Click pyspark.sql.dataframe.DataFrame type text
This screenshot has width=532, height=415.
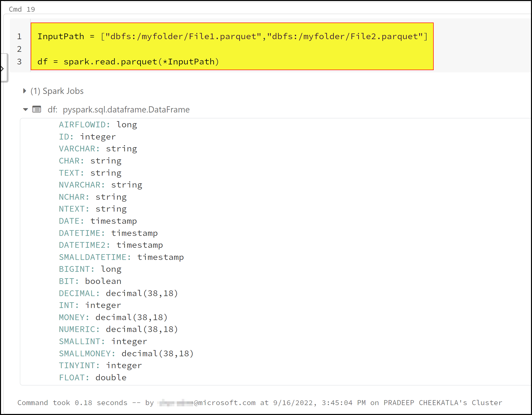click(126, 110)
